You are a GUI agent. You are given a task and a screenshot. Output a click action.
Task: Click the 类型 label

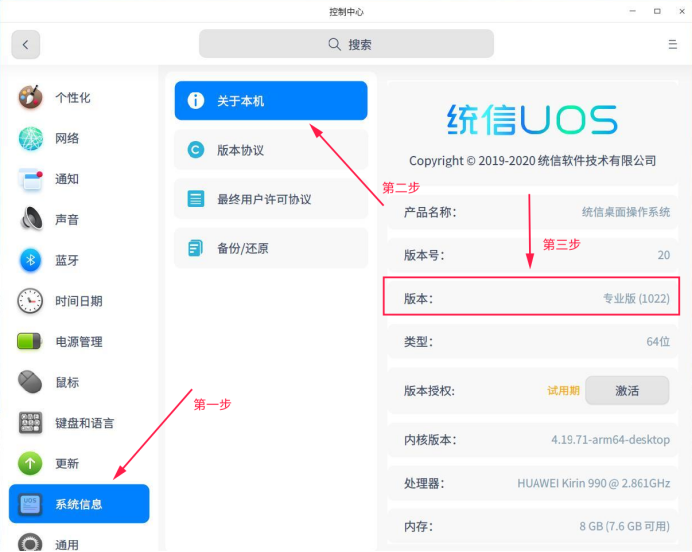coord(418,342)
